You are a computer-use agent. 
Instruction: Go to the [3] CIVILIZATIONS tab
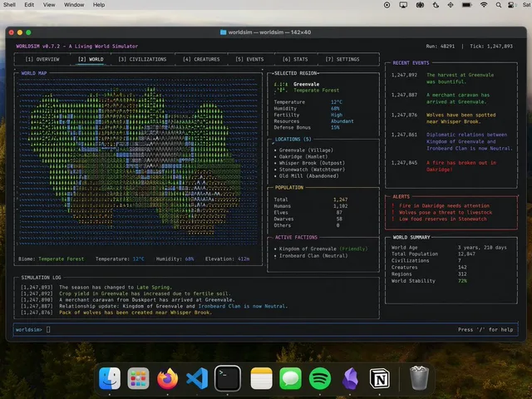[x=142, y=59]
